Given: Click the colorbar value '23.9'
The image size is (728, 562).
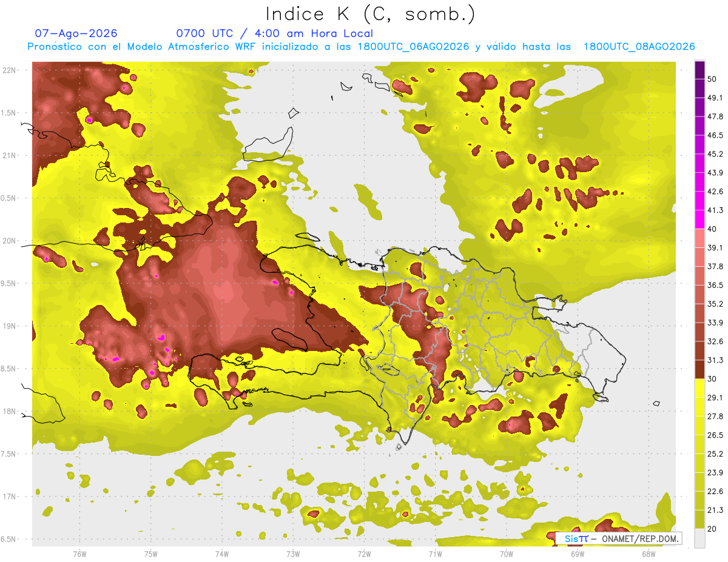Looking at the screenshot, I should coord(715,472).
